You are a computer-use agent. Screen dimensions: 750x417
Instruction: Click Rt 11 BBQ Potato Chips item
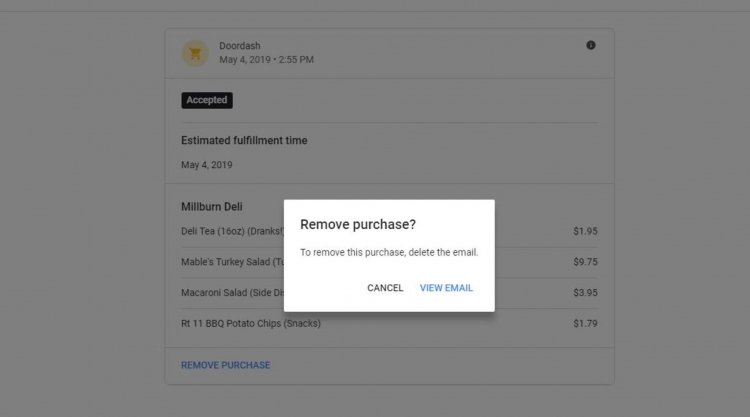pyautogui.click(x=251, y=324)
